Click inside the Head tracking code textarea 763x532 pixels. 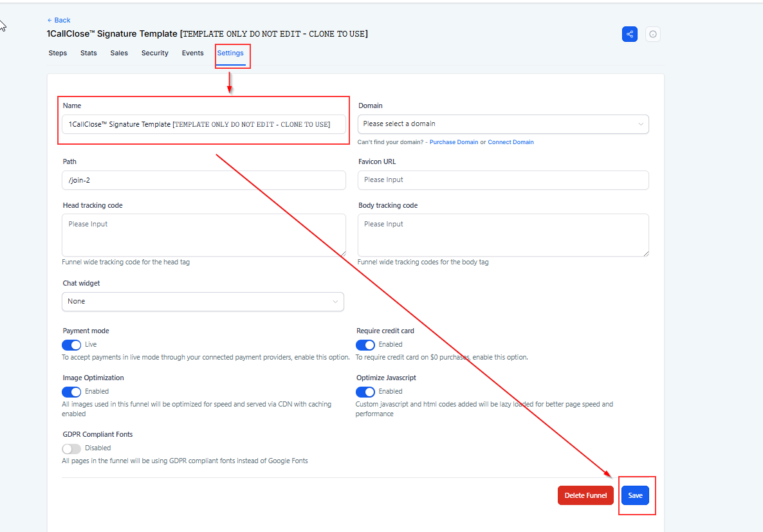[204, 235]
